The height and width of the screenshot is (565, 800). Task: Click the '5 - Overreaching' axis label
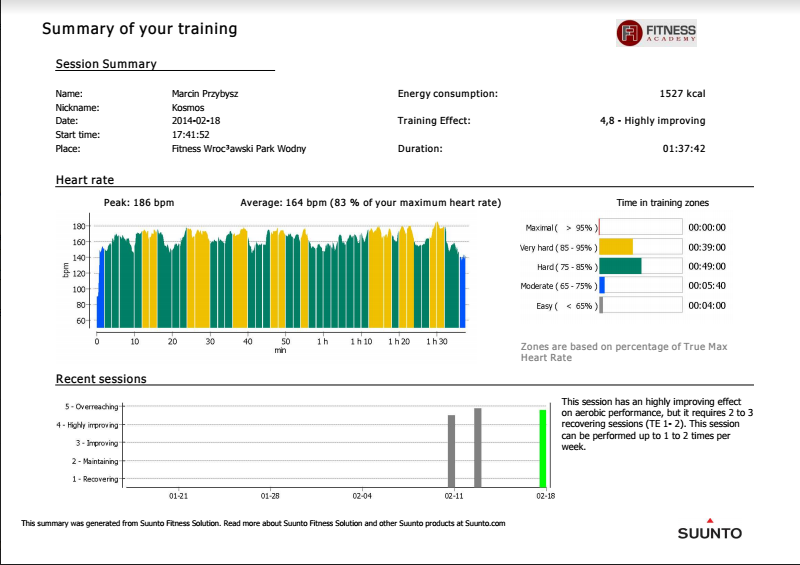click(91, 407)
